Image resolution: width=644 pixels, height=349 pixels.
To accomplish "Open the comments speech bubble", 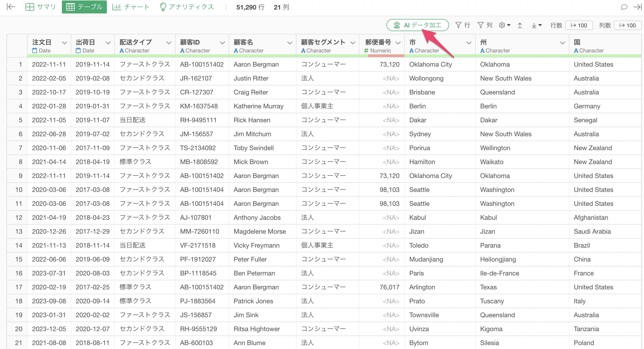I will pyautogui.click(x=624, y=7).
